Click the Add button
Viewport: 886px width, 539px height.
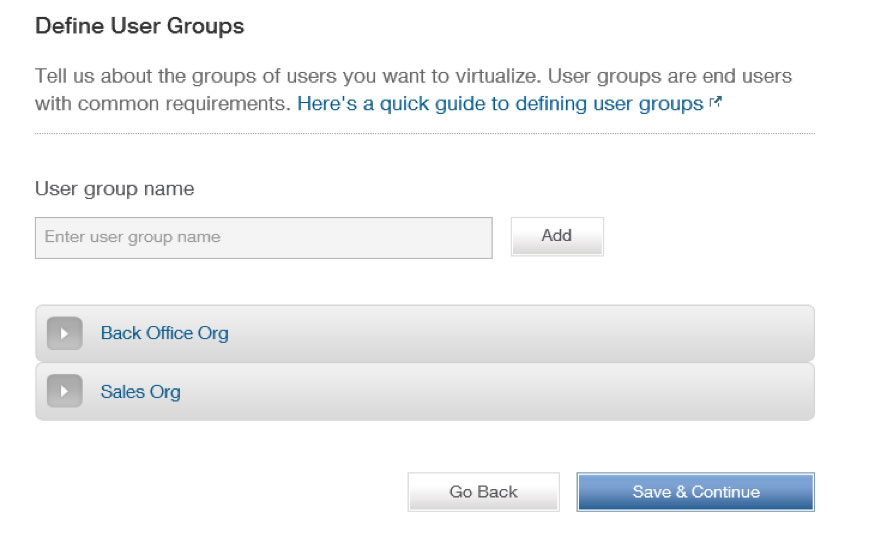557,236
